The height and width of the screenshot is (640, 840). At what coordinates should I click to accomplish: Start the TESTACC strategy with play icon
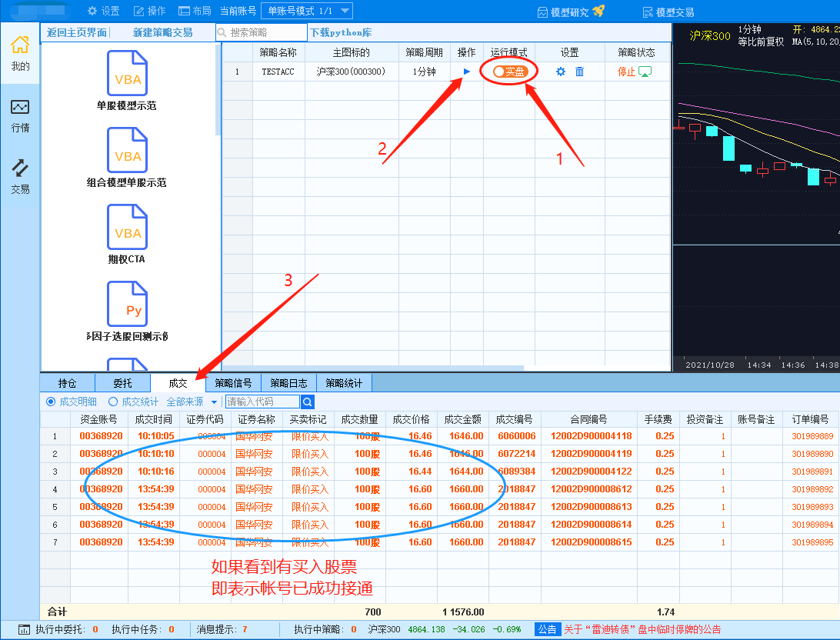coord(466,72)
